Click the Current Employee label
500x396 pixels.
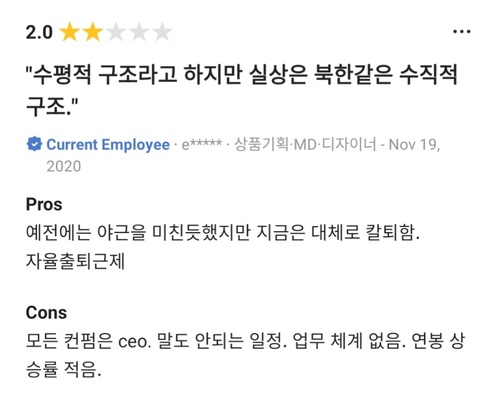pyautogui.click(x=108, y=145)
